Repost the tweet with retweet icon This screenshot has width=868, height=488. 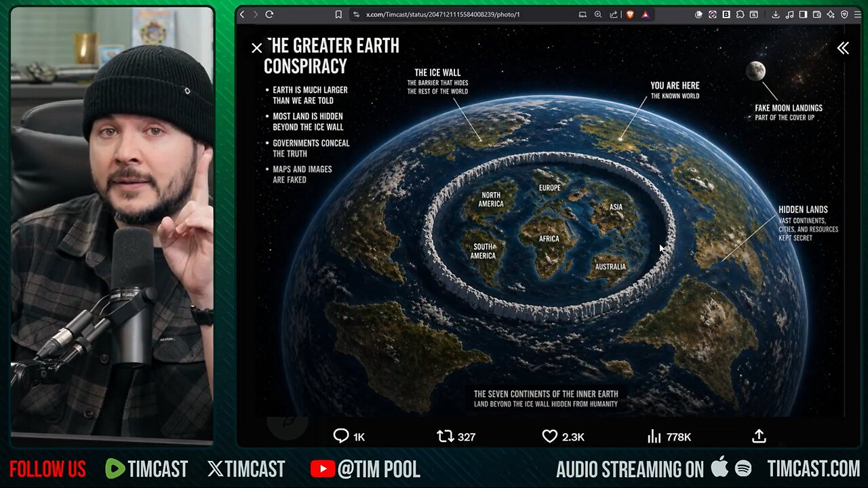click(446, 436)
